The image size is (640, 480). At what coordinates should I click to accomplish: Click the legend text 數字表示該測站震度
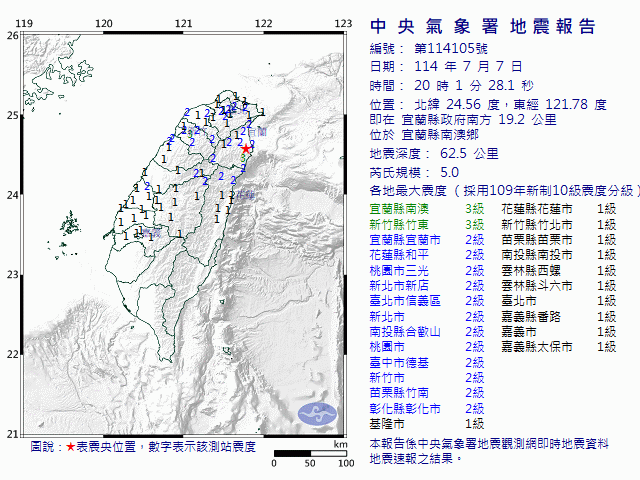pyautogui.click(x=202, y=447)
